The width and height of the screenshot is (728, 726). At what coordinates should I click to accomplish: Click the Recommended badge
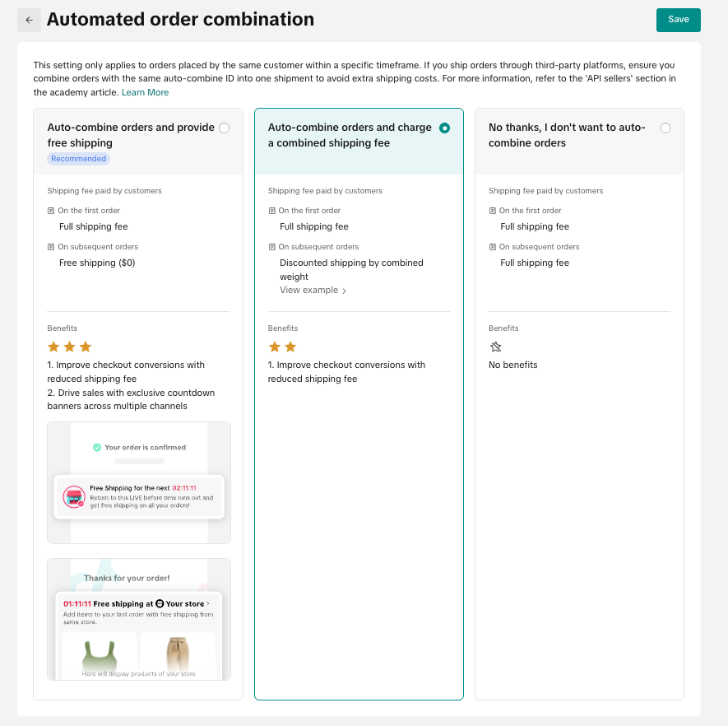(78, 159)
